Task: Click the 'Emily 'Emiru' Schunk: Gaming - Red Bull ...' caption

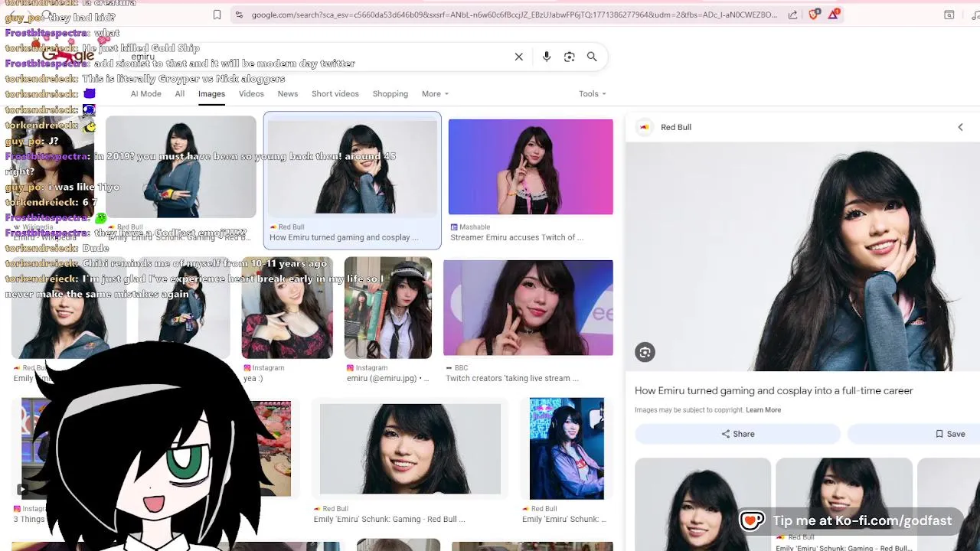Action: click(x=390, y=519)
